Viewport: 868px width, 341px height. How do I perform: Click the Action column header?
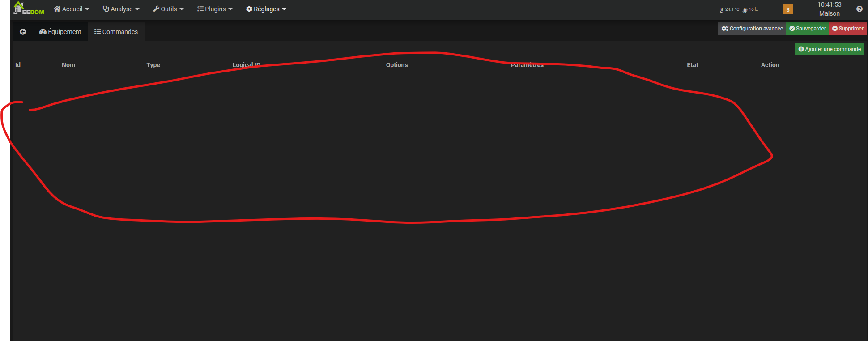(770, 65)
